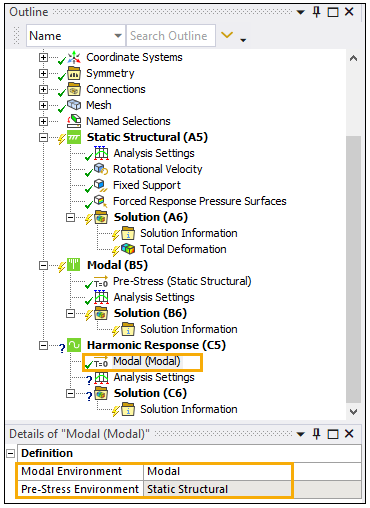The image size is (370, 508).
Task: Click the outline tree vertical scrollbar thumb
Action: coord(353,269)
